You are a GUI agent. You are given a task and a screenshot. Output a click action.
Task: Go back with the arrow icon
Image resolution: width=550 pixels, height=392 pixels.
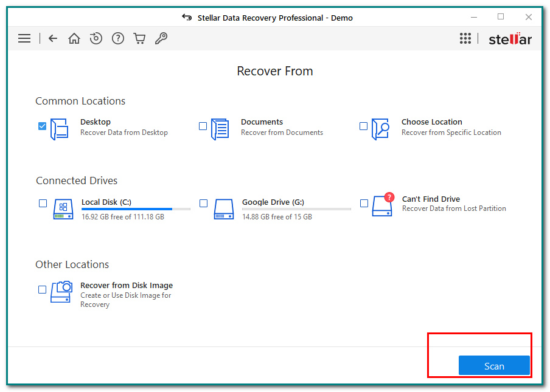point(53,38)
